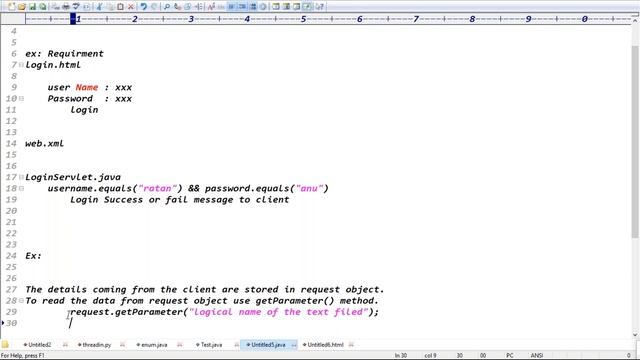
Task: Click line number 30 in the gutter
Action: click(11, 323)
